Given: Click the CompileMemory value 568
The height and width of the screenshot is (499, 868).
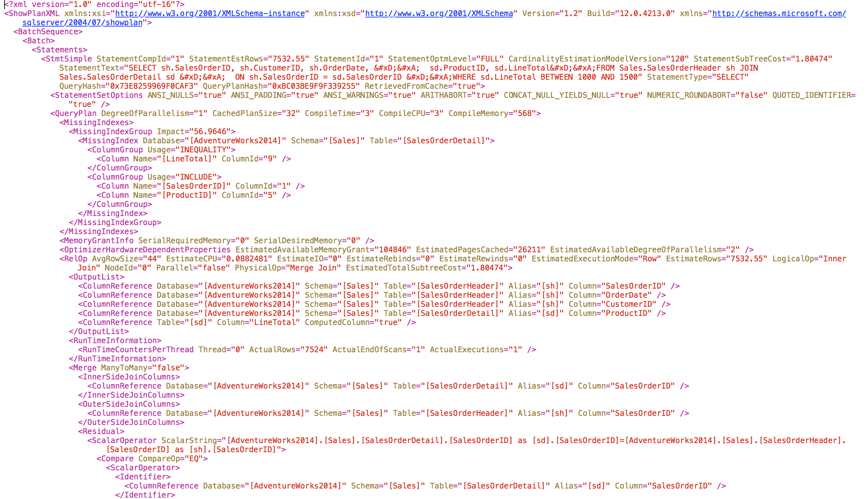Looking at the screenshot, I should [x=525, y=113].
